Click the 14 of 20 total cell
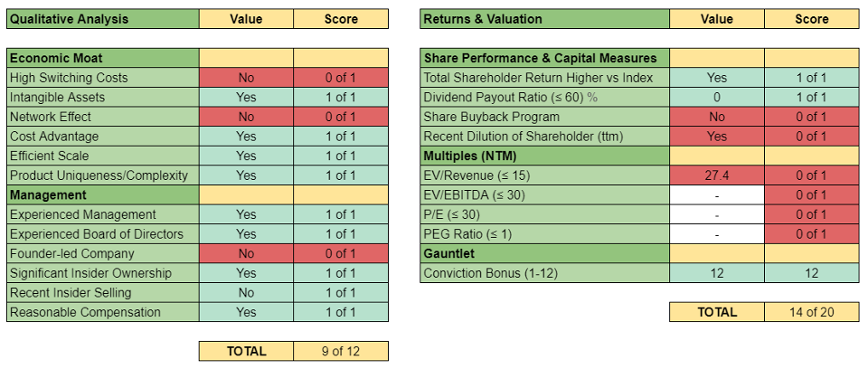The width and height of the screenshot is (868, 369). pyautogui.click(x=810, y=312)
